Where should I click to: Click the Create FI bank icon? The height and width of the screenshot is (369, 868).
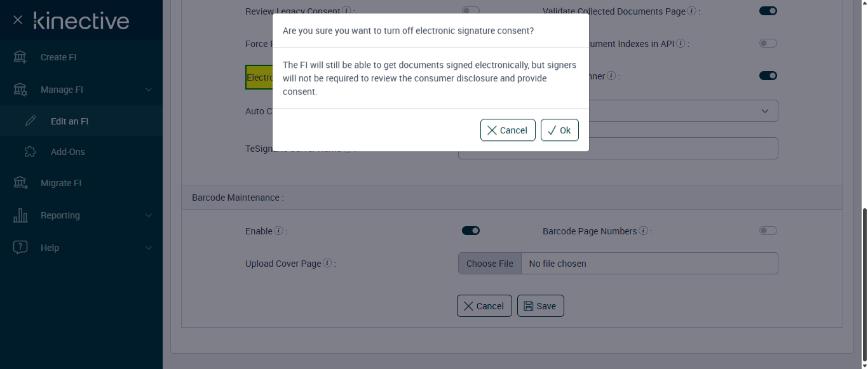[x=20, y=57]
